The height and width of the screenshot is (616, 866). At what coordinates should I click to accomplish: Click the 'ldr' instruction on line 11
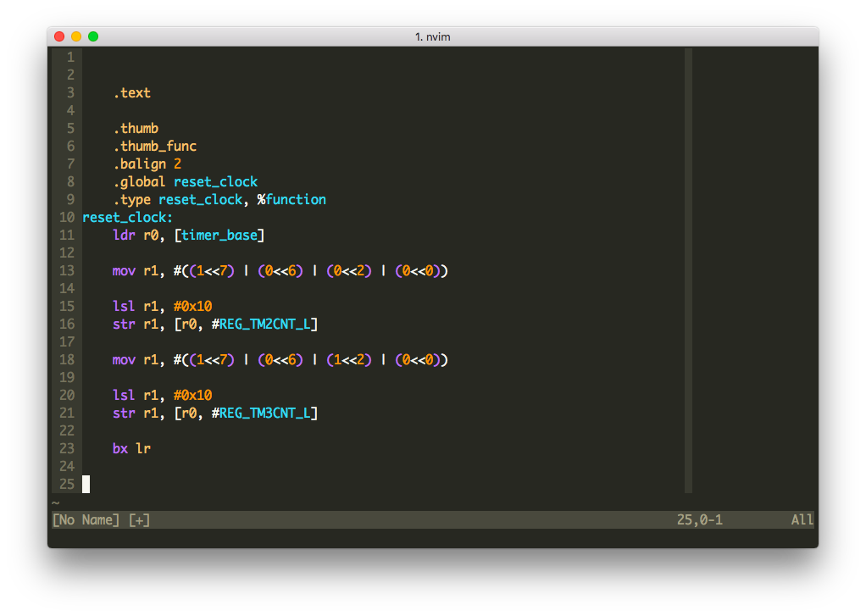[124, 236]
